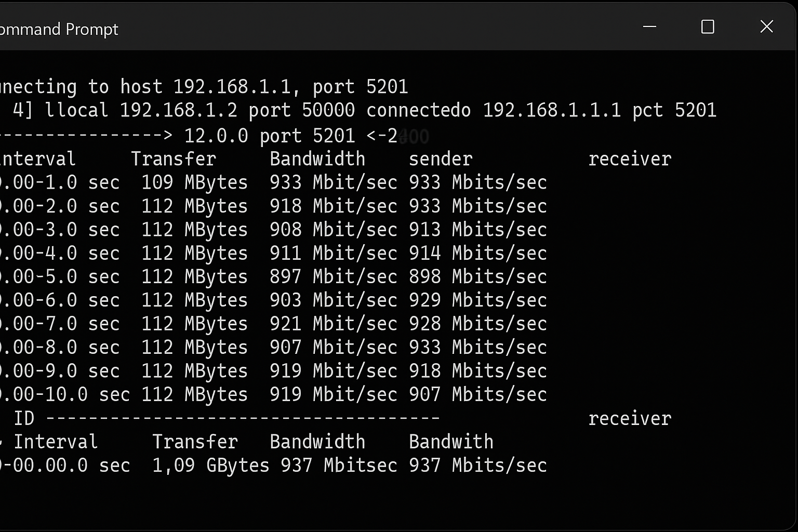Click the sender column header

click(441, 158)
